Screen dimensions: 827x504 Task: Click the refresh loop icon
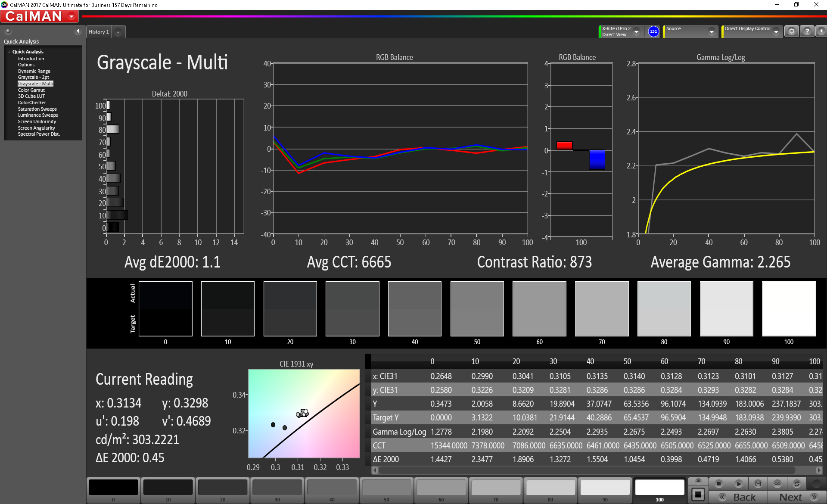(x=797, y=484)
